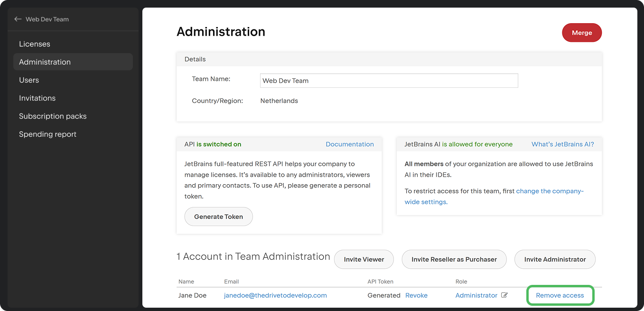The height and width of the screenshot is (311, 644).
Task: Open Jane Doe's email address link
Action: click(275, 295)
